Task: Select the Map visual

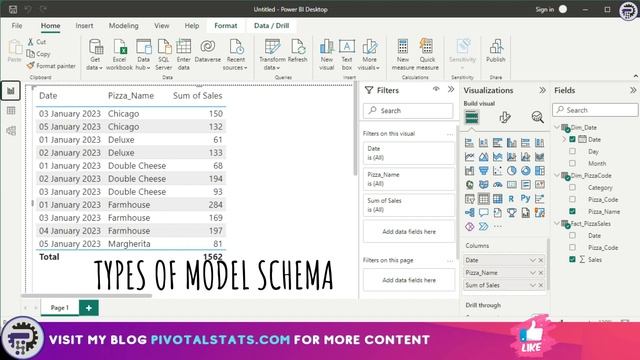Action: click(469, 184)
